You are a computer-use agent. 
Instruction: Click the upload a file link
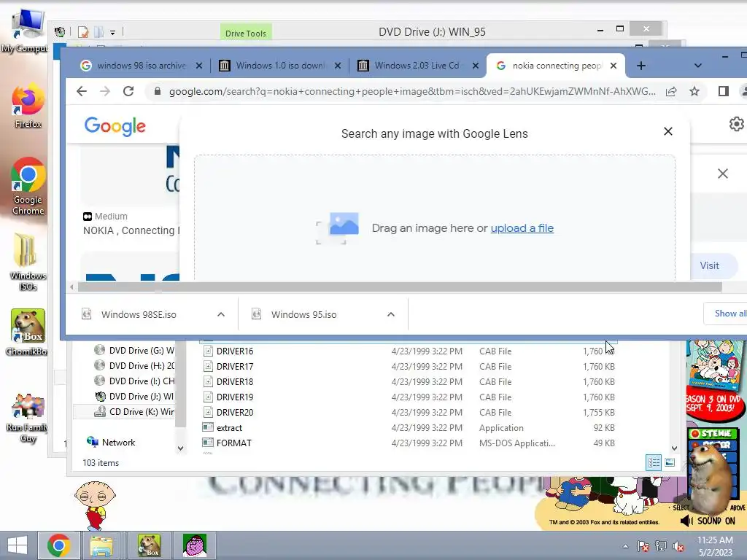[x=522, y=228]
